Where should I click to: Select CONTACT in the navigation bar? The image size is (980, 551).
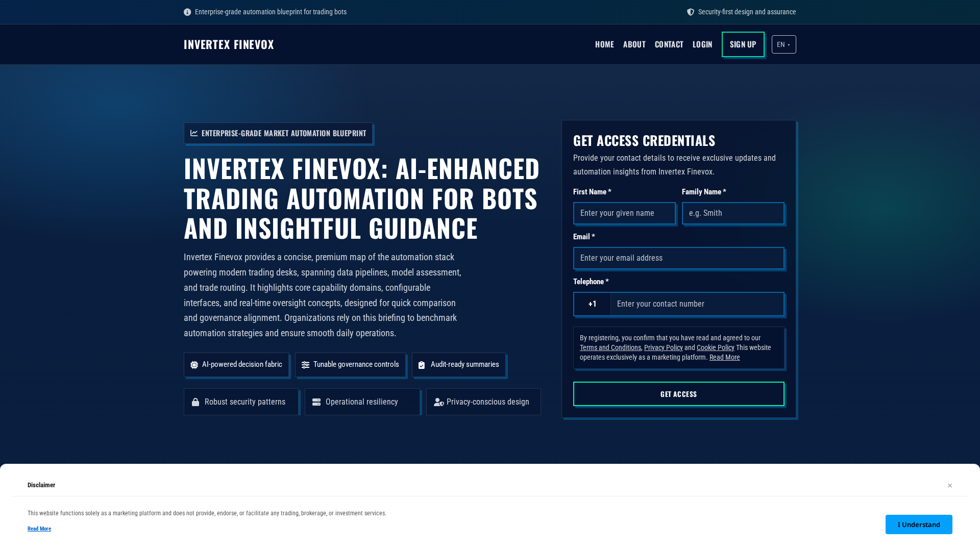(669, 44)
